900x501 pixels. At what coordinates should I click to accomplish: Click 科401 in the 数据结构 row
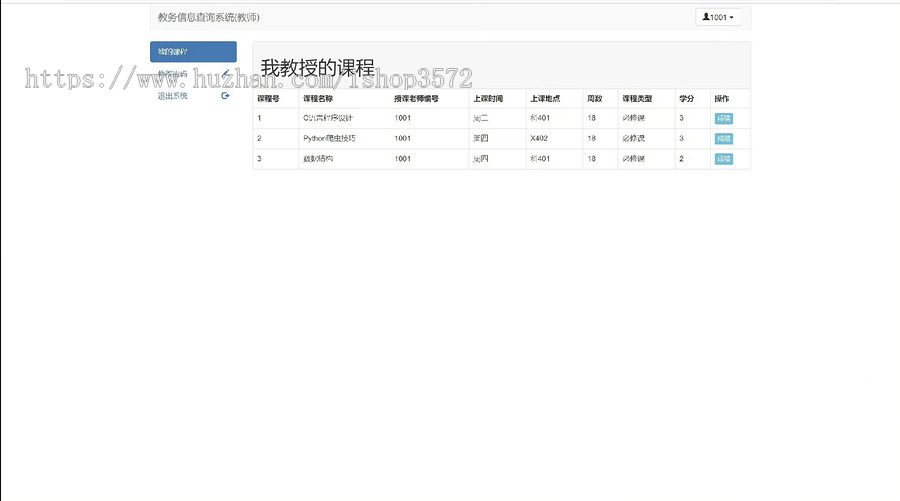pos(540,158)
